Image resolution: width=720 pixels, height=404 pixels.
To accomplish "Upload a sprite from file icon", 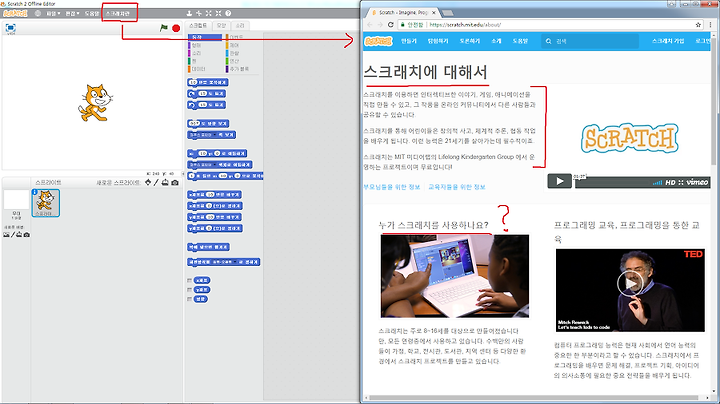I will [165, 182].
